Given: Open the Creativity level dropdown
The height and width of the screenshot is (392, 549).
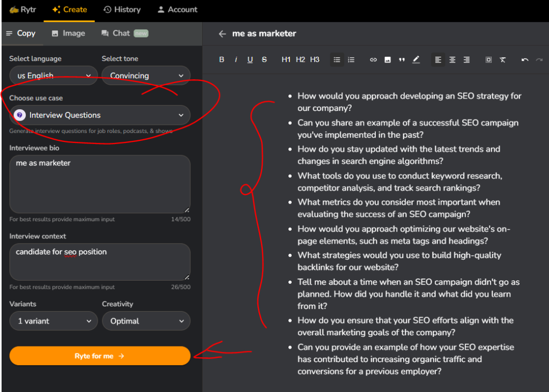Looking at the screenshot, I should 146,321.
